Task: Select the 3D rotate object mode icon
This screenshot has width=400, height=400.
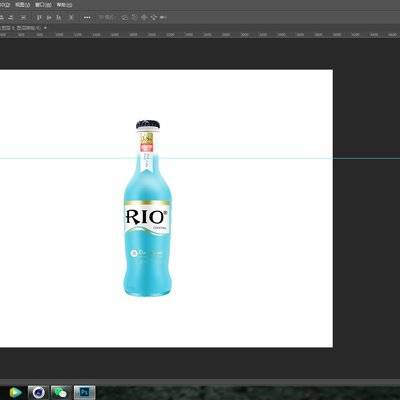Action: point(124,18)
